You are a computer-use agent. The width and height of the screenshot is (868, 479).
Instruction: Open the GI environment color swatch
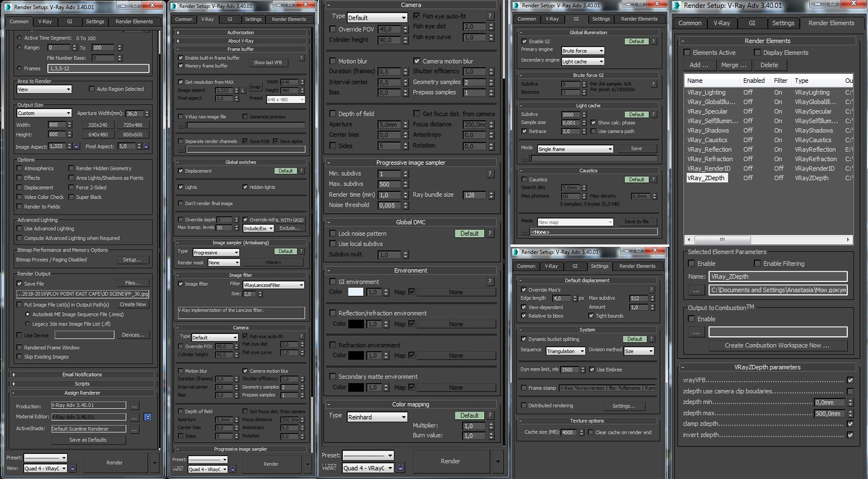click(355, 292)
